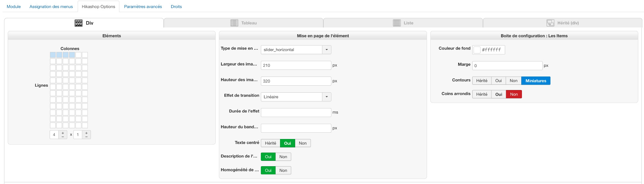Decrease column count with minus stepper
The height and width of the screenshot is (184, 644).
click(x=63, y=137)
